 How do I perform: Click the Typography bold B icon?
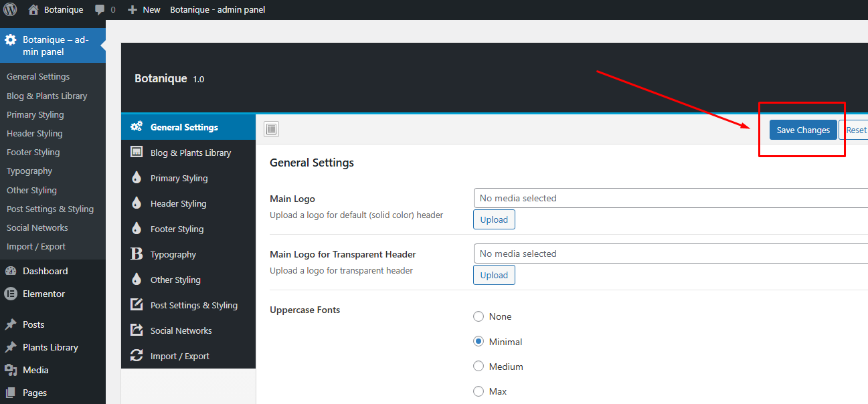pyautogui.click(x=137, y=254)
